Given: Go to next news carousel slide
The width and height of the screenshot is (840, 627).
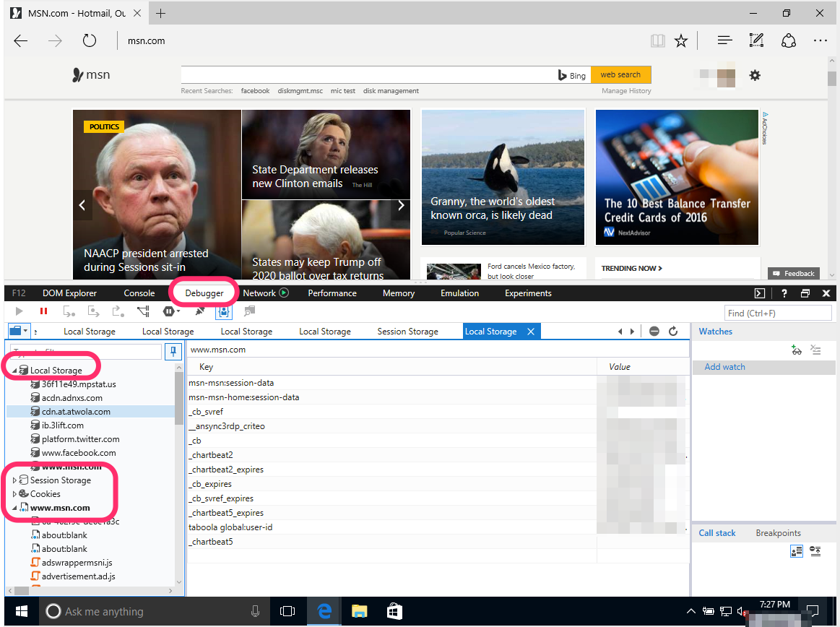Looking at the screenshot, I should pyautogui.click(x=402, y=205).
